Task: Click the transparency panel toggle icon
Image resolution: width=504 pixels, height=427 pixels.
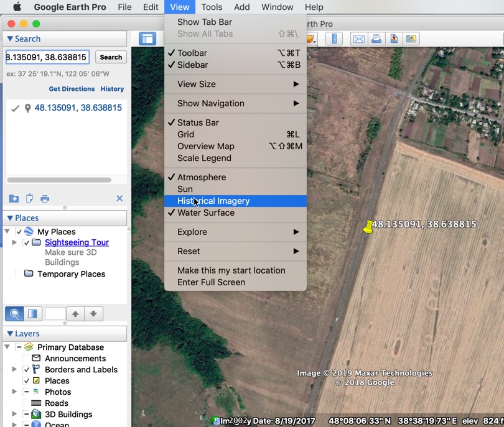Action: click(x=32, y=314)
